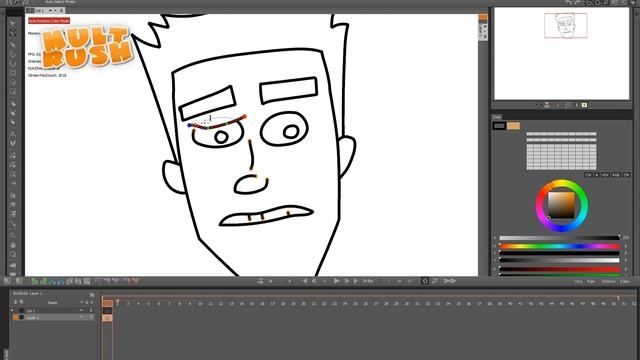Select the rotate canvas tool

[x=13, y=254]
